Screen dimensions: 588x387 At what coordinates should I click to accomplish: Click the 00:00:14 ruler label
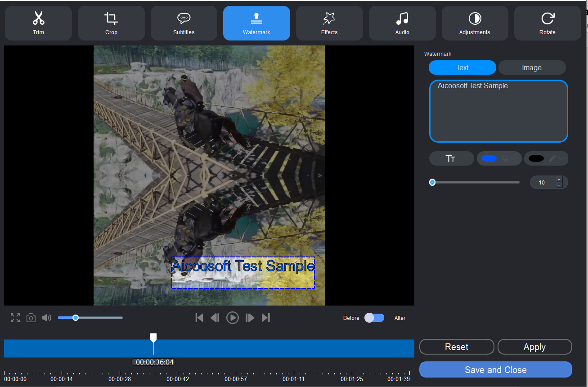click(62, 379)
